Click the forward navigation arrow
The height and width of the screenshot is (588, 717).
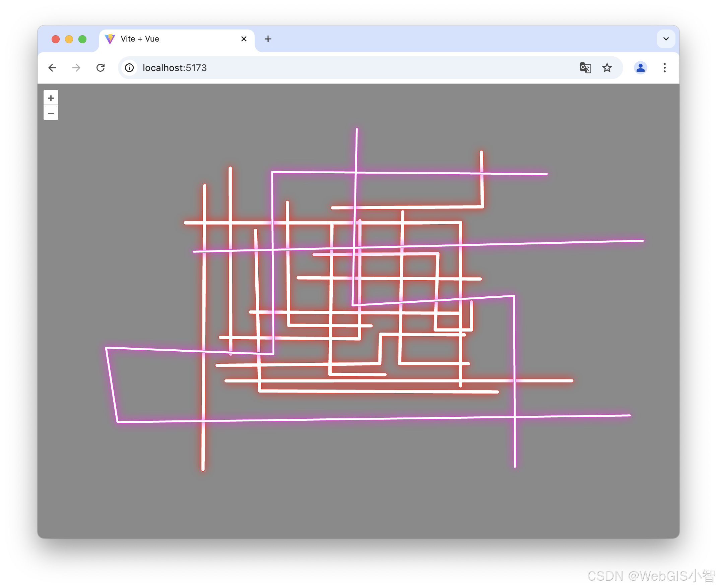pos(76,68)
